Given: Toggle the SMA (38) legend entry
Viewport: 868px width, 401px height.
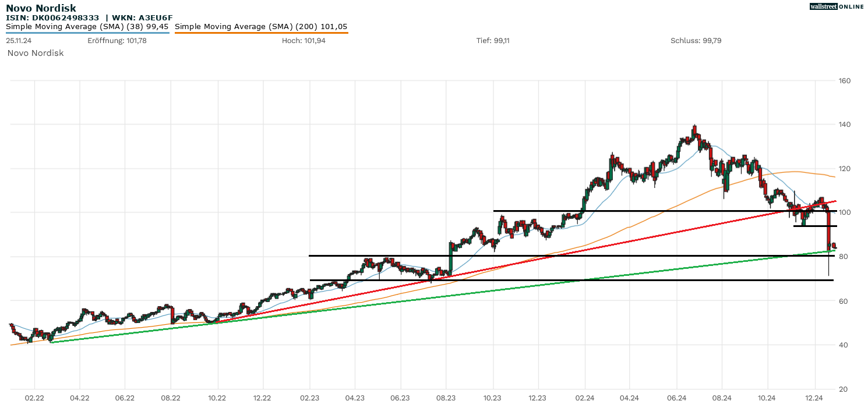Looking at the screenshot, I should pyautogui.click(x=87, y=27).
